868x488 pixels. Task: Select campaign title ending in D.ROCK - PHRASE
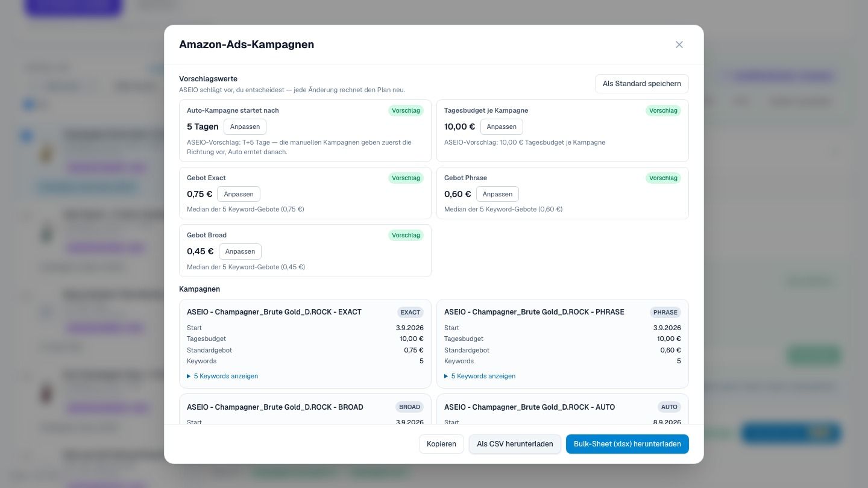(534, 312)
